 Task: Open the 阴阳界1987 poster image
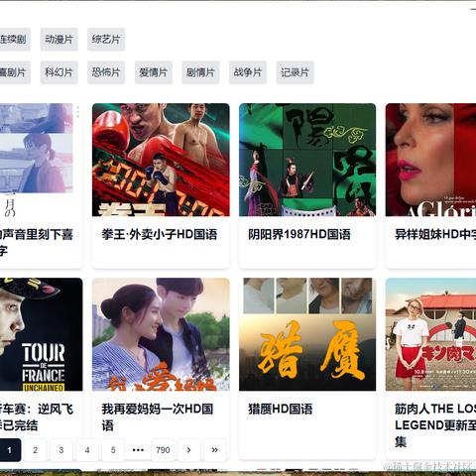pyautogui.click(x=307, y=160)
